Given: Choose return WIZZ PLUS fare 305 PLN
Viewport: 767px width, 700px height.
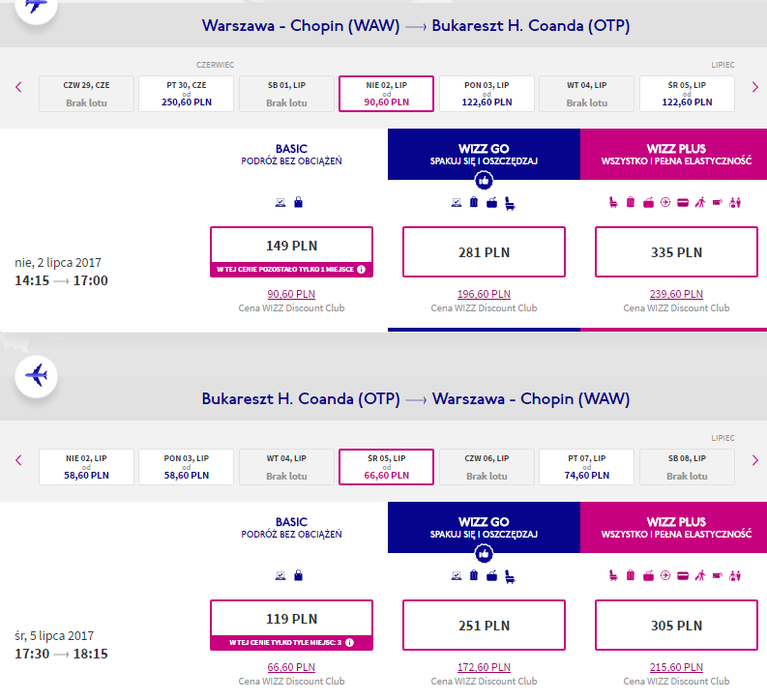Looking at the screenshot, I should point(676,625).
